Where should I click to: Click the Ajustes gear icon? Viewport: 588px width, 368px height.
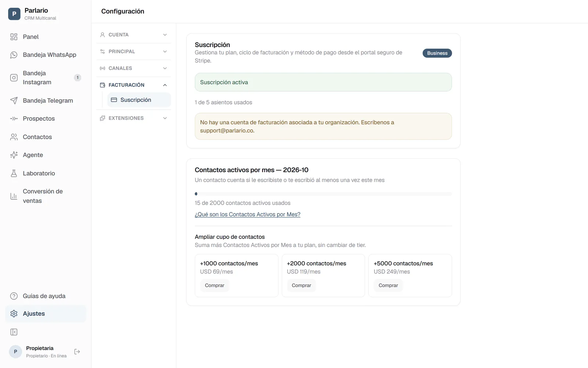click(14, 314)
